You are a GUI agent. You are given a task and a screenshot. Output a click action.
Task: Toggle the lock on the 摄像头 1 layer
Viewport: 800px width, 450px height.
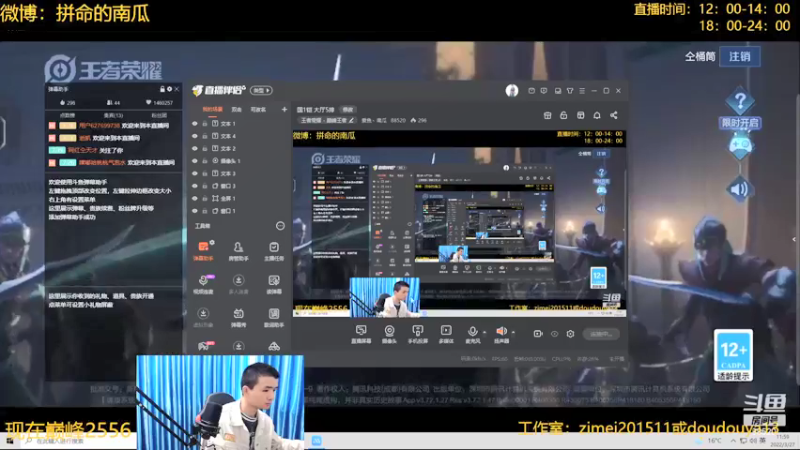[x=205, y=161]
